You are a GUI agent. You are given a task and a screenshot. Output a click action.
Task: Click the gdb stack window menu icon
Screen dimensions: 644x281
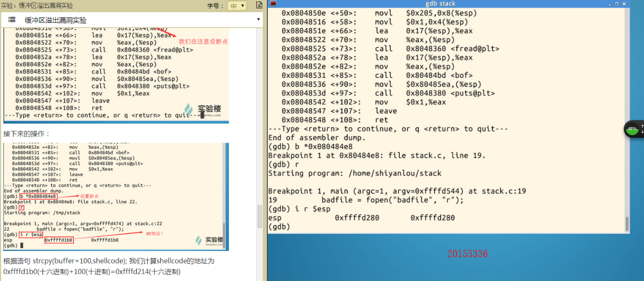click(x=273, y=4)
